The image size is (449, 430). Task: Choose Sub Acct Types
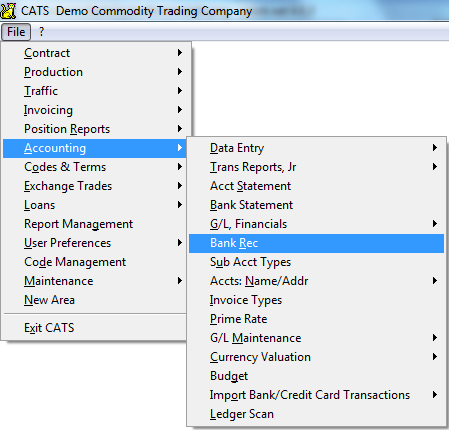[316, 262]
